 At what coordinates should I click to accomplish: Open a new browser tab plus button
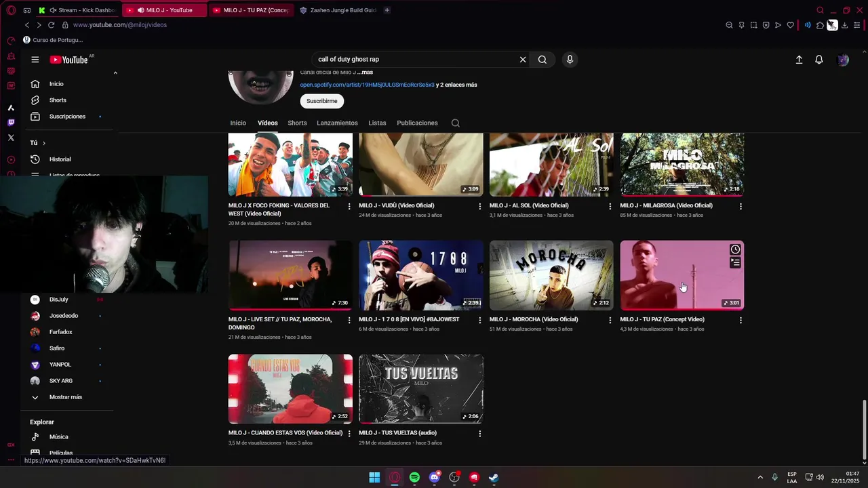tap(387, 10)
